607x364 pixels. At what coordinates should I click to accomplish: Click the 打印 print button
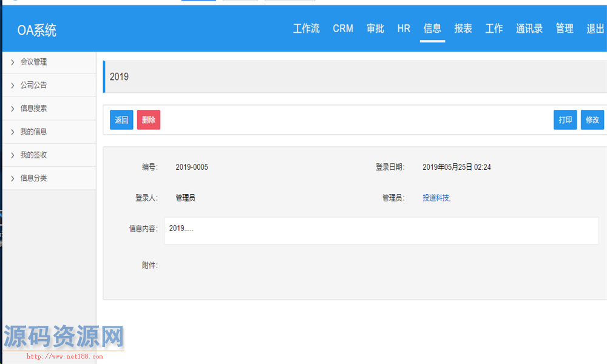click(565, 120)
